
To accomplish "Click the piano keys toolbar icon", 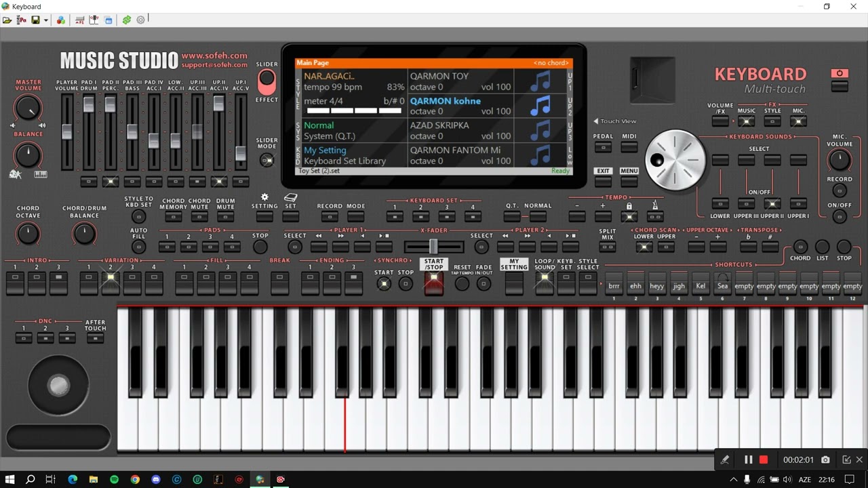I will coord(94,20).
